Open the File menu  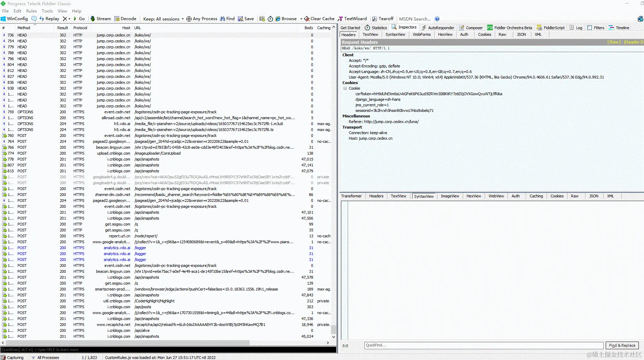5,11
